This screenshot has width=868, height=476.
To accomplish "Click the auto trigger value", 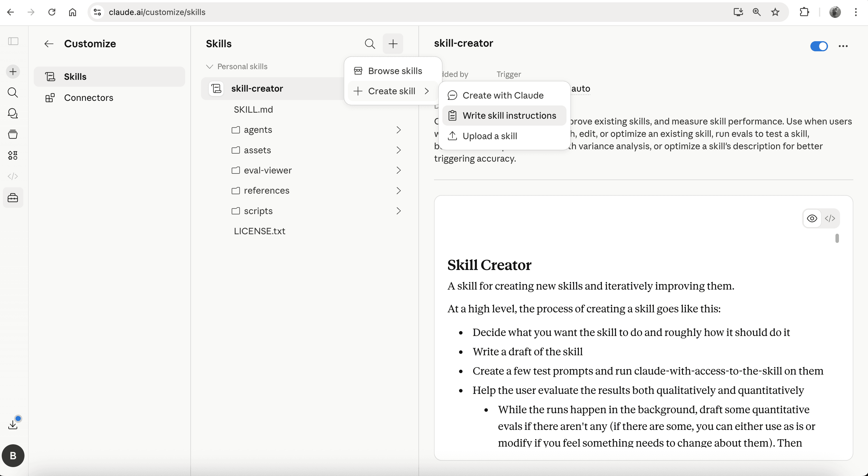I will [x=581, y=89].
